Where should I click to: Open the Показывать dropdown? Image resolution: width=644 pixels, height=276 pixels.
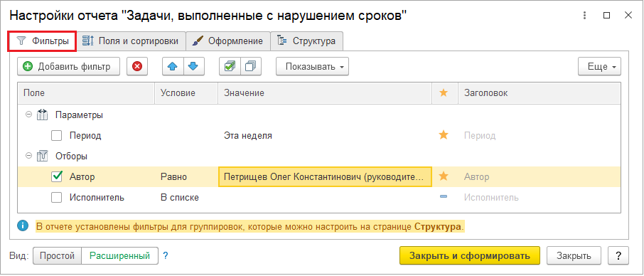(312, 67)
